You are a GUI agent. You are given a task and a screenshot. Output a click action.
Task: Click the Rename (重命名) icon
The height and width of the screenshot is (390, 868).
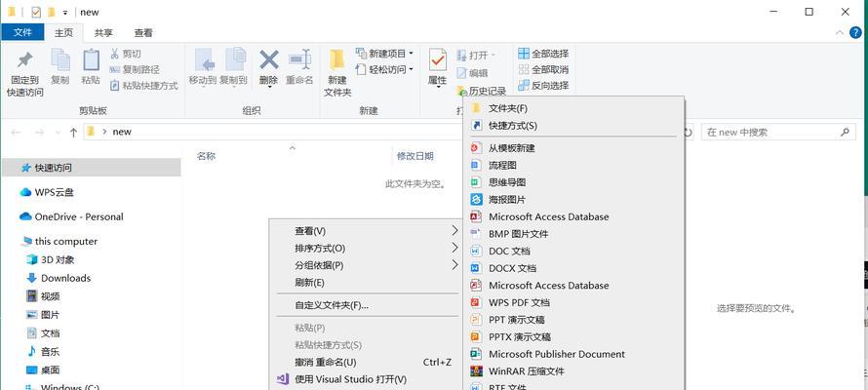(299, 59)
